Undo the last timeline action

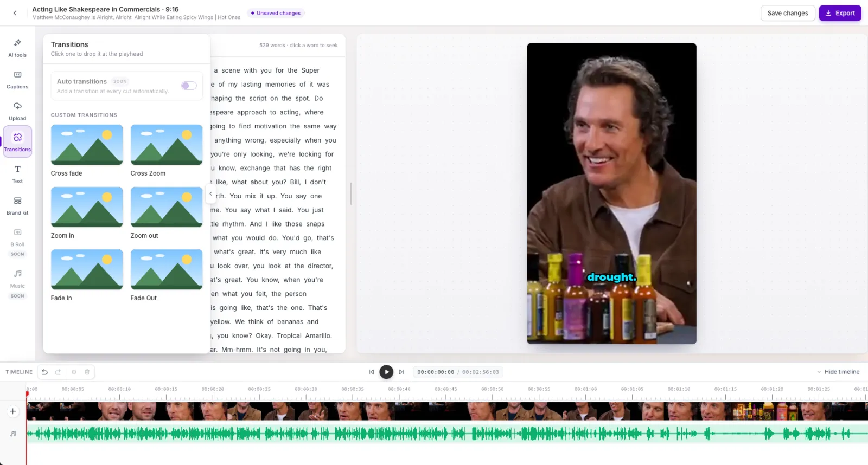click(x=44, y=372)
